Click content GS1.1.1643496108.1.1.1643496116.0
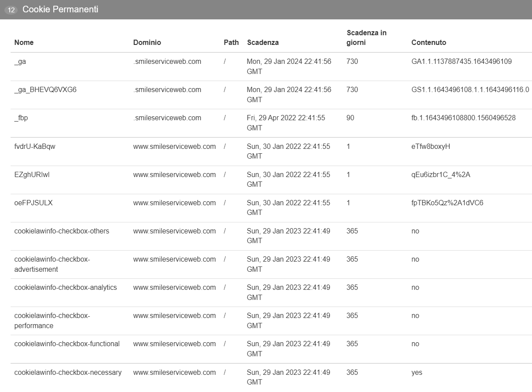Image resolution: width=532 pixels, height=392 pixels. (x=470, y=90)
